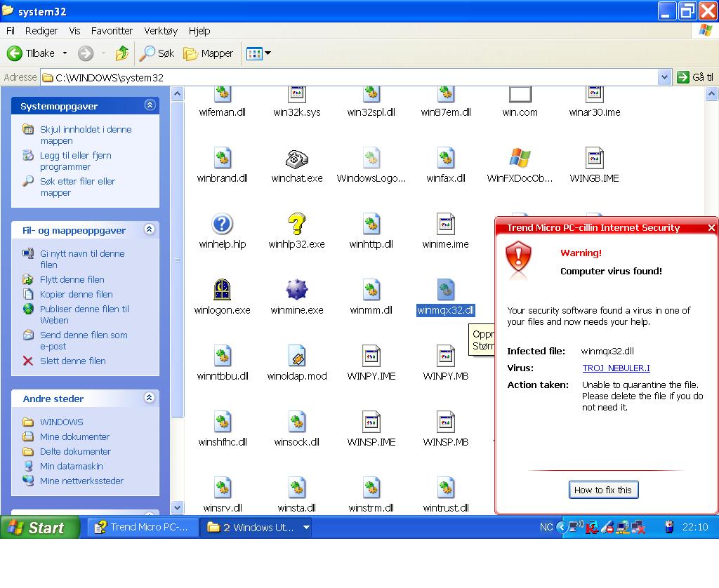The height and width of the screenshot is (588, 719).
Task: Select the winime.ime file icon
Action: [x=445, y=225]
